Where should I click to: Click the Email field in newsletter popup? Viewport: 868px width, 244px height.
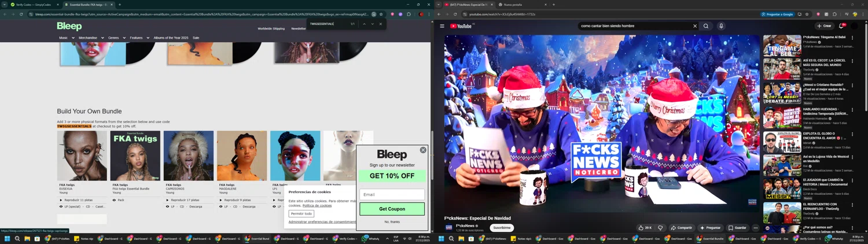392,194
